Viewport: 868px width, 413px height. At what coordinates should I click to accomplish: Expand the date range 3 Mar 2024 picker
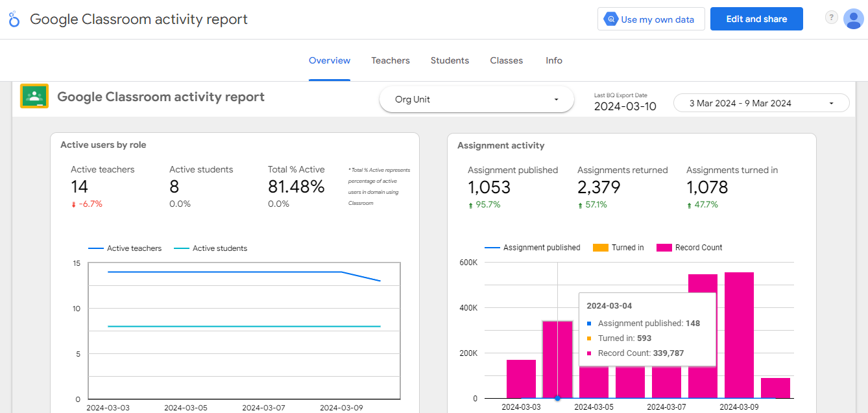click(x=761, y=103)
